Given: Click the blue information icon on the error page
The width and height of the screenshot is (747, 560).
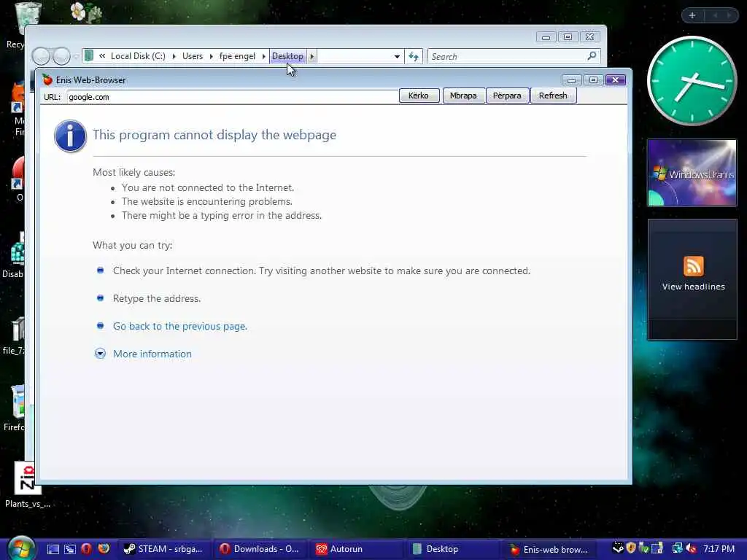Looking at the screenshot, I should tap(71, 136).
